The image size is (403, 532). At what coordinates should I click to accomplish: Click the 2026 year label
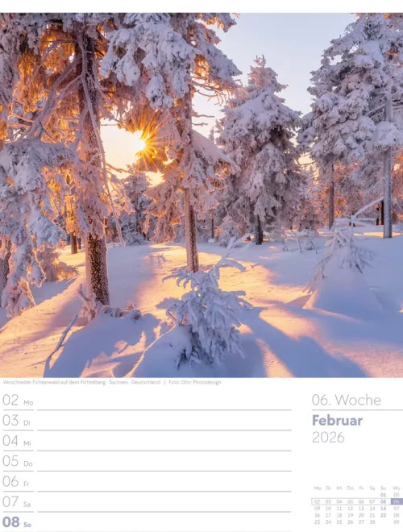(x=328, y=438)
